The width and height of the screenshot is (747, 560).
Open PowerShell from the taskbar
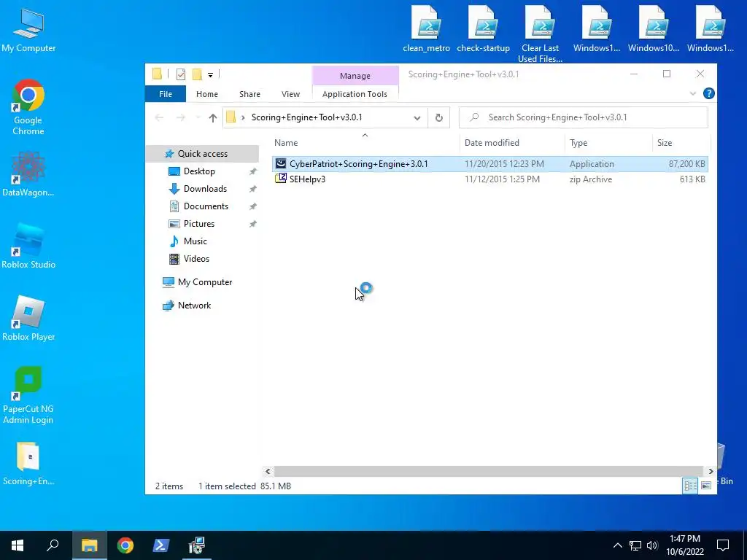pyautogui.click(x=160, y=545)
